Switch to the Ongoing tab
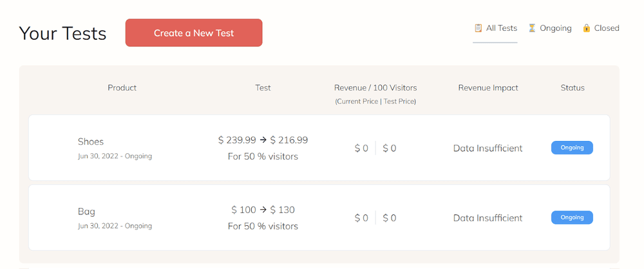Image resolution: width=644 pixels, height=269 pixels. point(549,28)
